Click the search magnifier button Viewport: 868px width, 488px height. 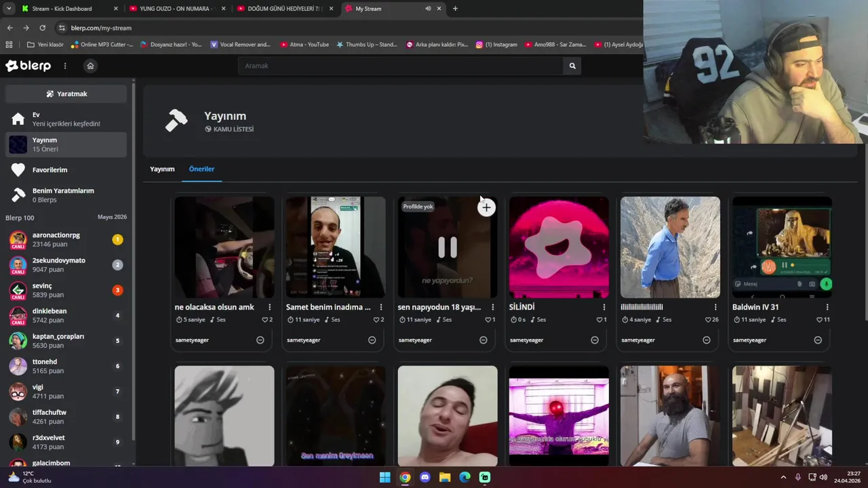pos(572,66)
